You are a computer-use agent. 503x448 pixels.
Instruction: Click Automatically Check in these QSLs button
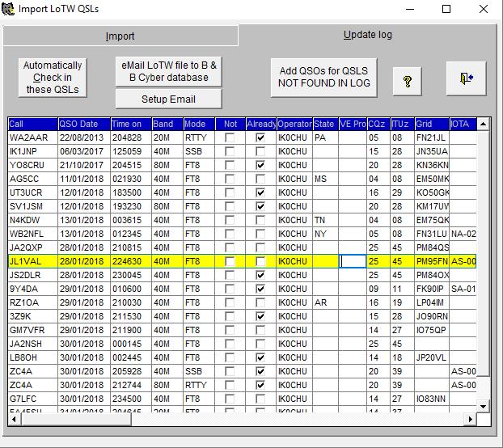pos(53,78)
